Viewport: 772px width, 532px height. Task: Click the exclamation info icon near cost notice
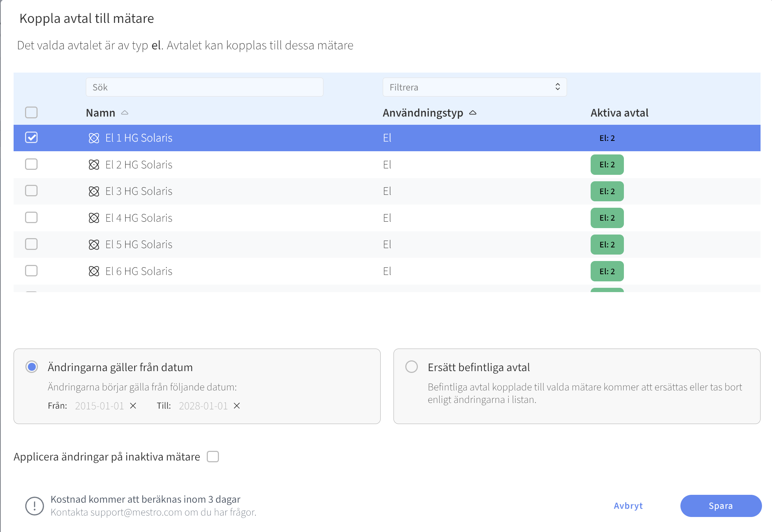(x=35, y=506)
